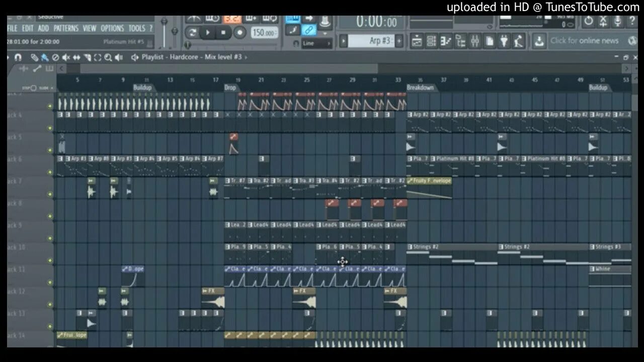
Task: Select the Slip tool in Playlist toolbar
Action: 76,57
